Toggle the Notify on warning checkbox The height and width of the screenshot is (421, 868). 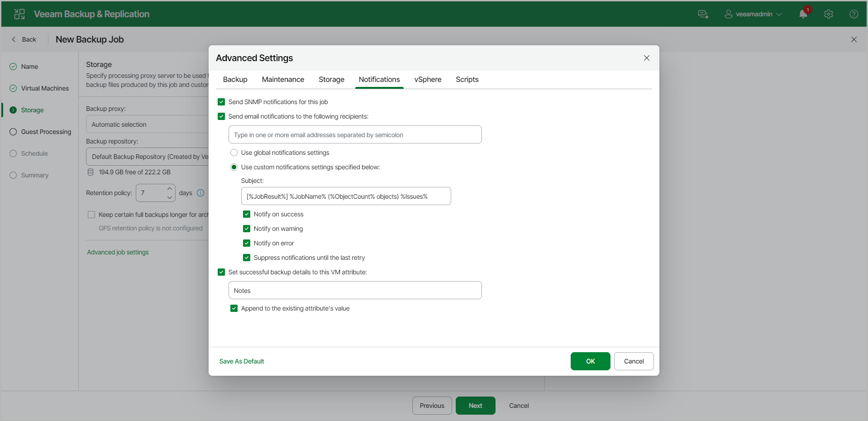coord(247,229)
